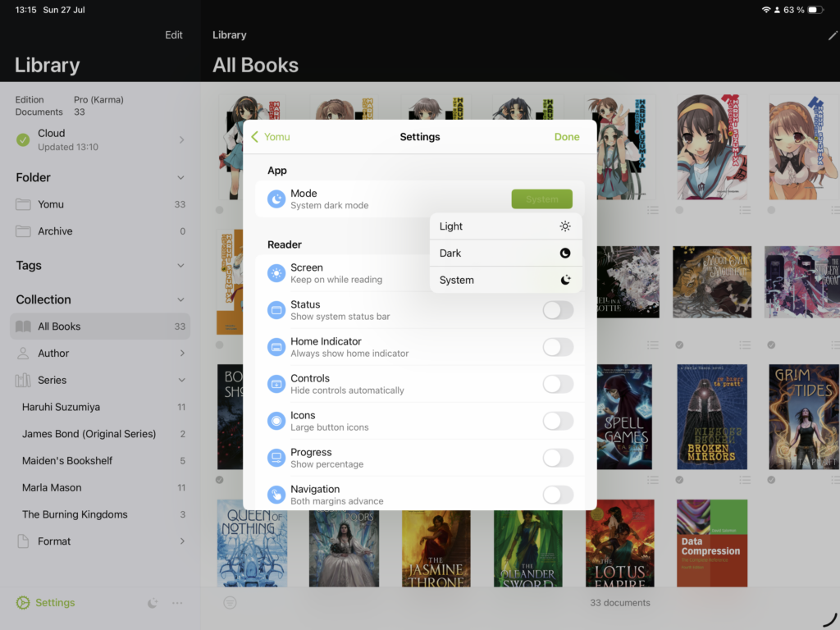This screenshot has width=840, height=630.
Task: Open Maiden's Bookshelf series
Action: (x=100, y=461)
